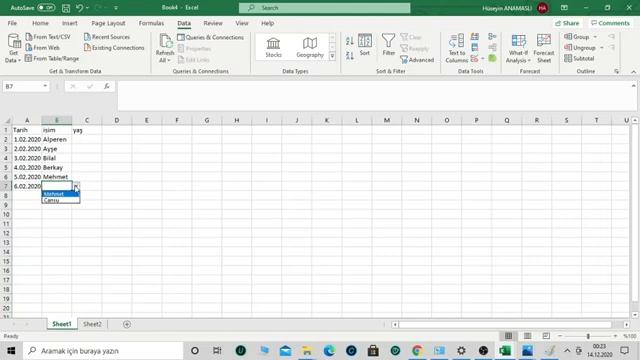Click the Group outline button
The height and width of the screenshot is (360, 640).
[577, 37]
